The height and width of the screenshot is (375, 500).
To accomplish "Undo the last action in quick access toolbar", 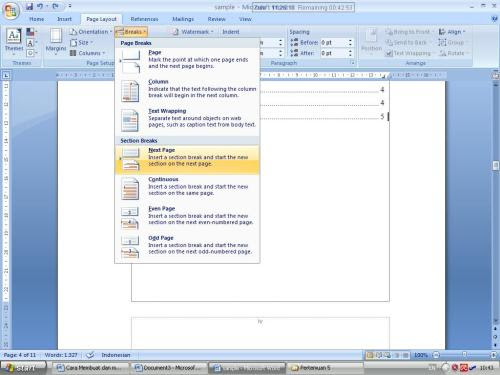I will (x=40, y=6).
